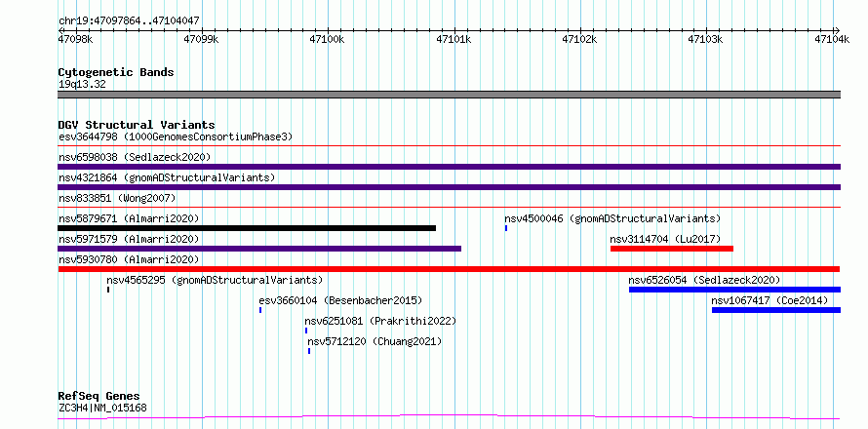Image resolution: width=868 pixels, height=429 pixels.
Task: Open the nsv5930780 (Almarri2020) label
Action: (x=129, y=259)
